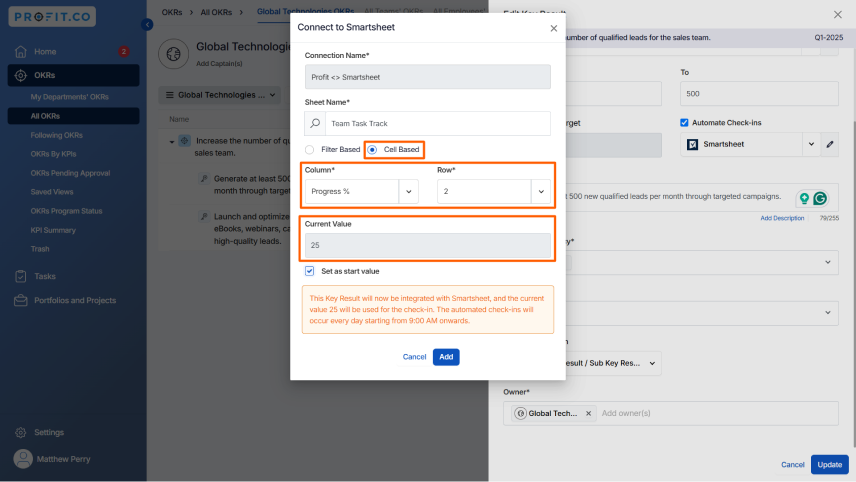Click the Update button
The height and width of the screenshot is (482, 856).
tap(829, 465)
